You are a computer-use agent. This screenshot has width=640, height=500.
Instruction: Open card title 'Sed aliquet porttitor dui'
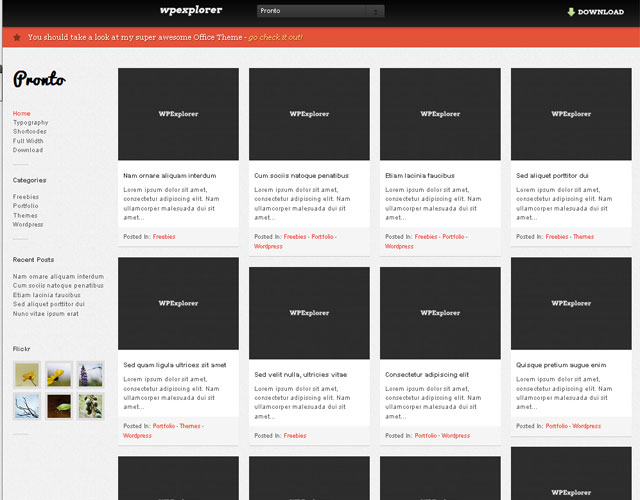pos(552,176)
